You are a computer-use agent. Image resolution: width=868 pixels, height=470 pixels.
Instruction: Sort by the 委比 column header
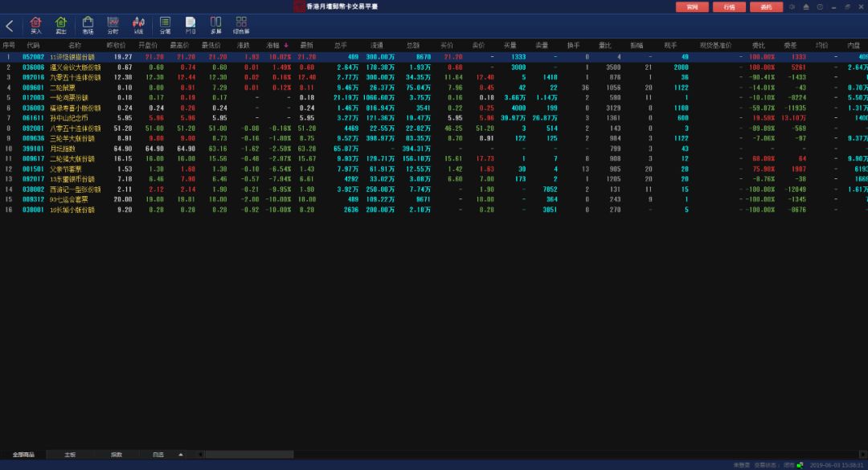[759, 46]
